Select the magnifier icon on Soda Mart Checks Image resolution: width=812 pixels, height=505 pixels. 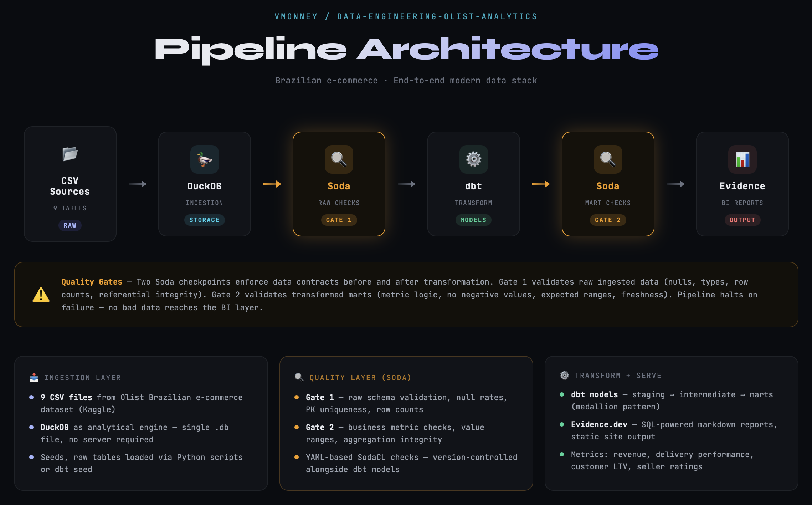607,159
